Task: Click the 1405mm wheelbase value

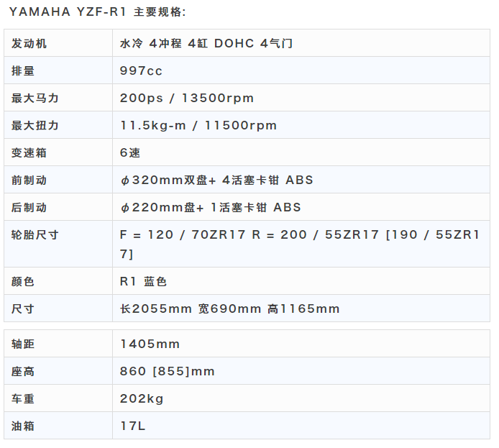Action: tap(150, 344)
